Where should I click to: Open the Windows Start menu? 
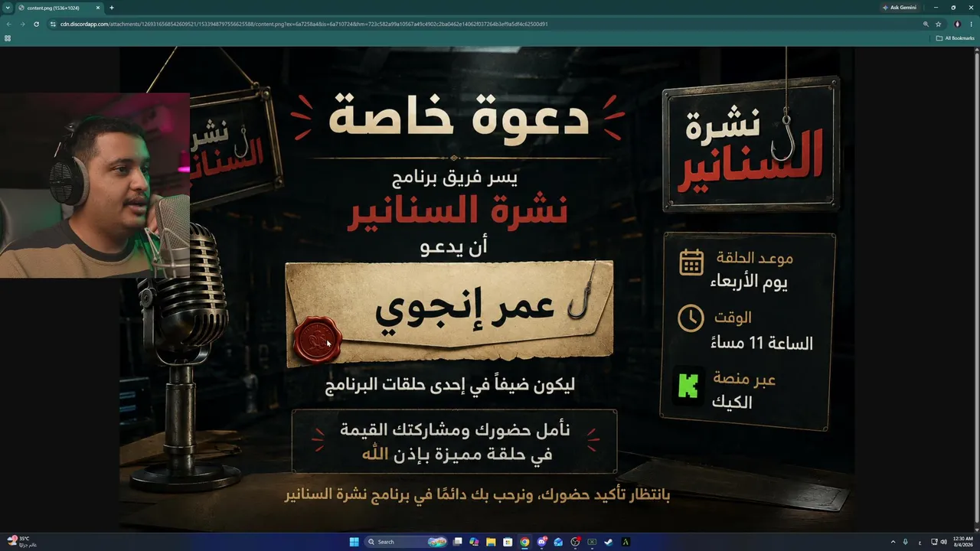point(354,542)
